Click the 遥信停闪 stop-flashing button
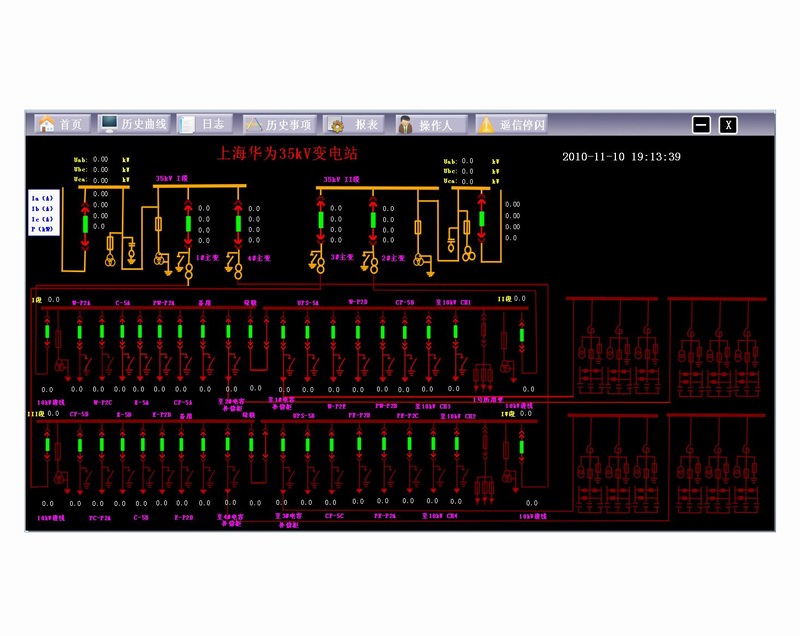800x636 pixels. tap(511, 124)
